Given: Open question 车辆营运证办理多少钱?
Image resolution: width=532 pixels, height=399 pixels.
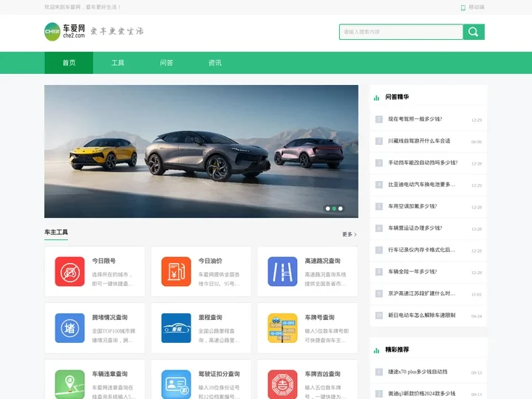Looking at the screenshot, I should pos(415,228).
